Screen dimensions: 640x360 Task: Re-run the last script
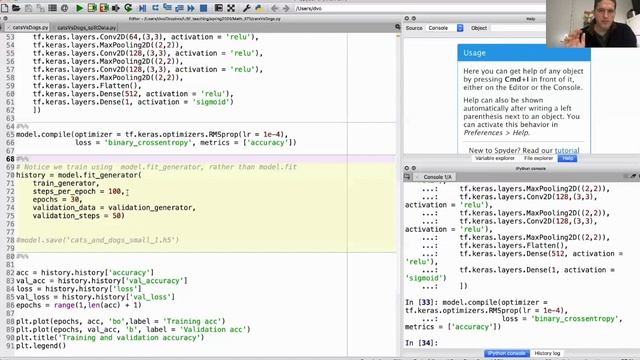pos(128,8)
